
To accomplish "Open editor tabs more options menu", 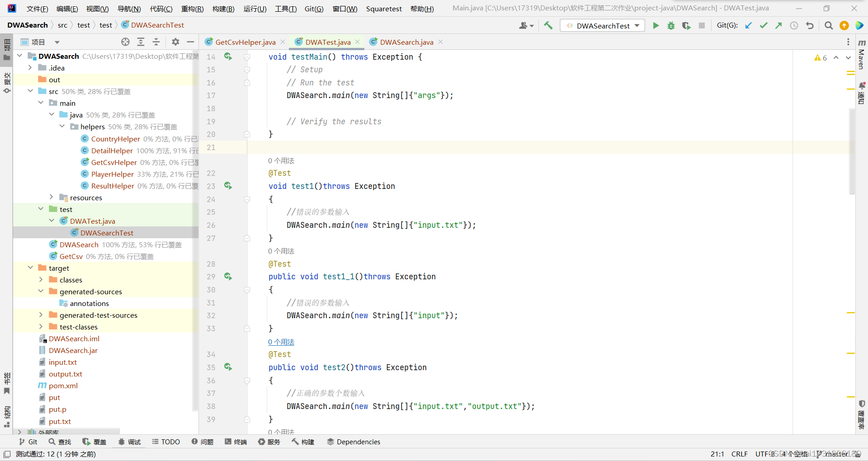I will [x=848, y=42].
